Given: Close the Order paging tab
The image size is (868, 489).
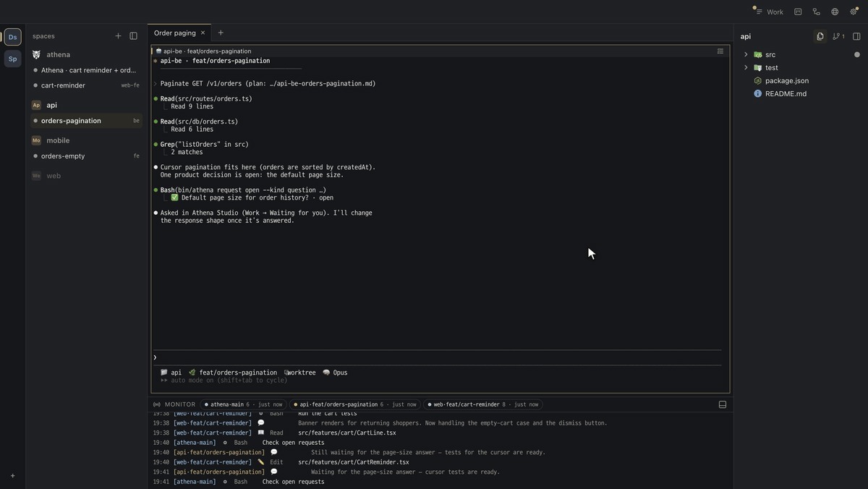Looking at the screenshot, I should coord(203,33).
